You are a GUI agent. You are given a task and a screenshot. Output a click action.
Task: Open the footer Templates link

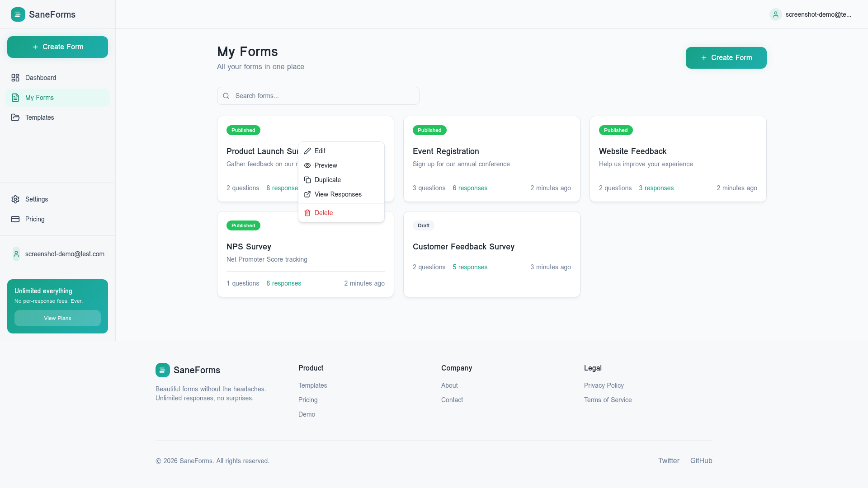[312, 385]
